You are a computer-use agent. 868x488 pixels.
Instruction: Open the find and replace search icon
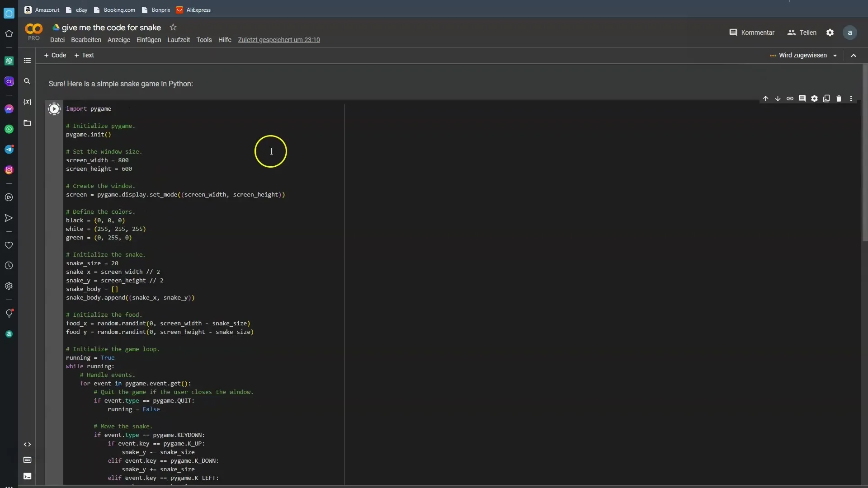coord(27,81)
